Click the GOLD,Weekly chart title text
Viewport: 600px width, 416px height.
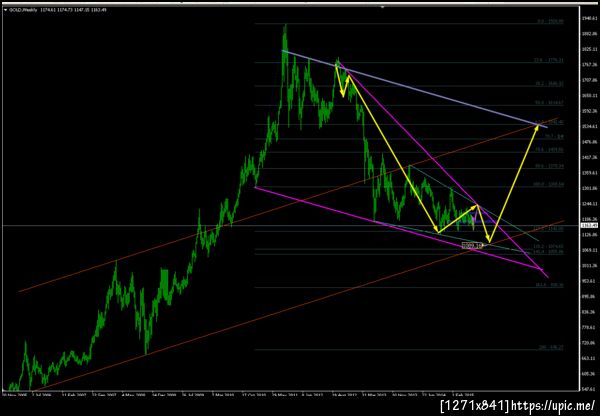23,10
